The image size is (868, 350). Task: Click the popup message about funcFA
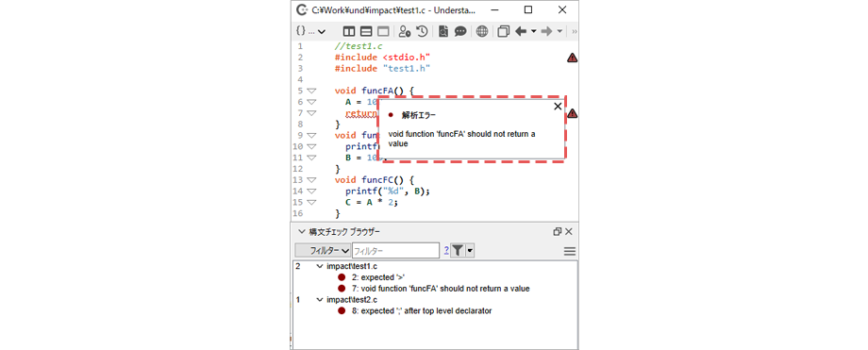pos(461,139)
